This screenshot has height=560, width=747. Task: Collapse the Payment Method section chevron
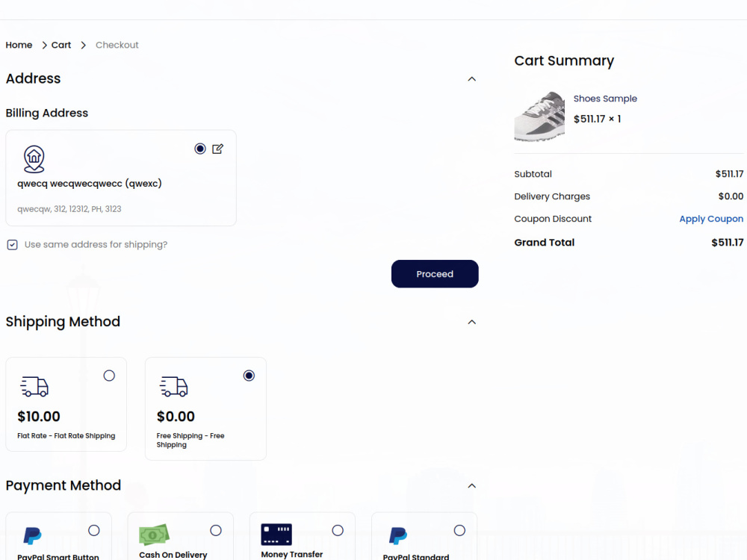[x=471, y=486]
